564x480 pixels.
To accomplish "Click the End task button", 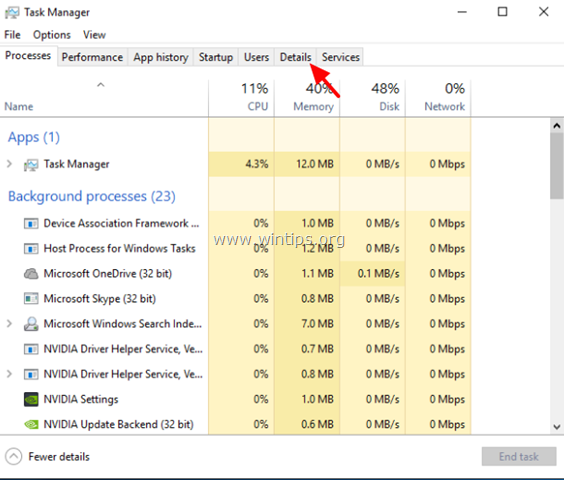I will click(519, 457).
